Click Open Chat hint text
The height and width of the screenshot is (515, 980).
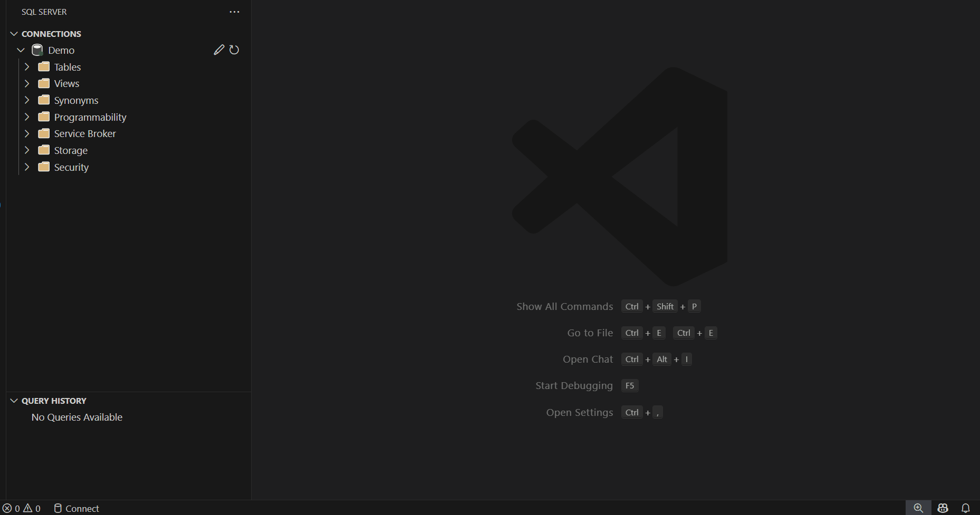click(588, 359)
